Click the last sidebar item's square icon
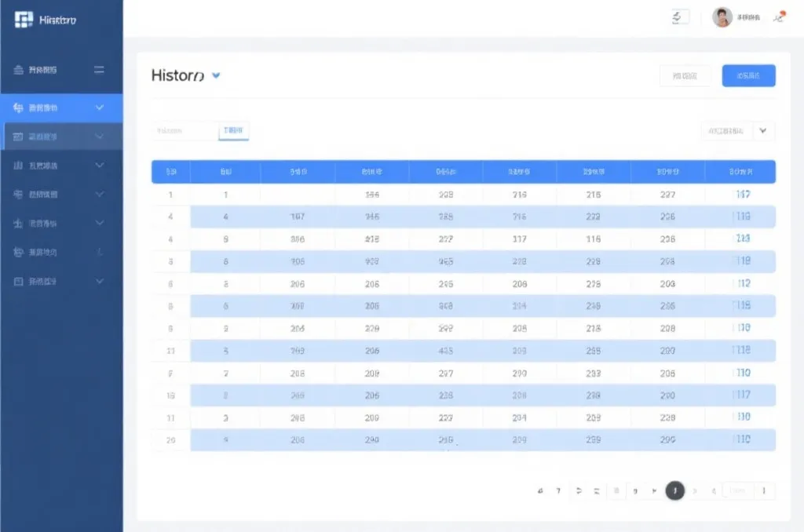 point(19,281)
